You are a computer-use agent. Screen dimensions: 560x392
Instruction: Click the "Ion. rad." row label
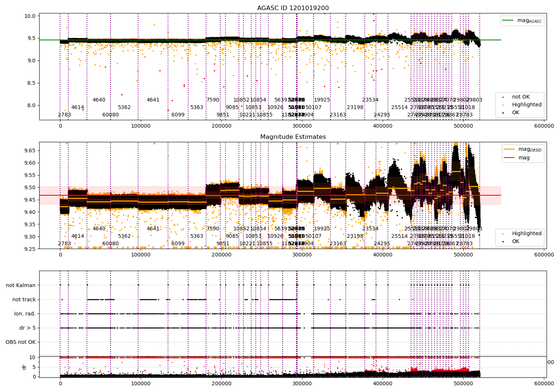coord(25,314)
